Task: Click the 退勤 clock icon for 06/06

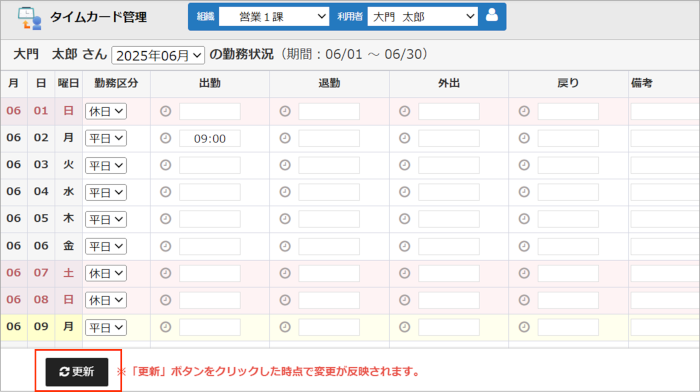Action: pyautogui.click(x=285, y=246)
